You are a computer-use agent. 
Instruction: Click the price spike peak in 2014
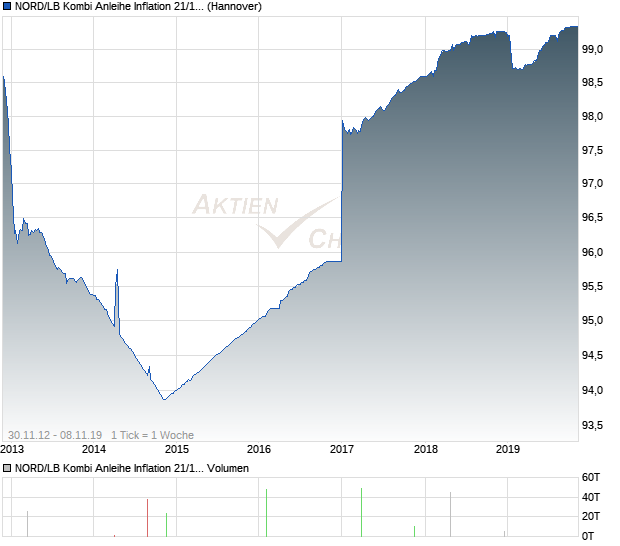click(117, 270)
